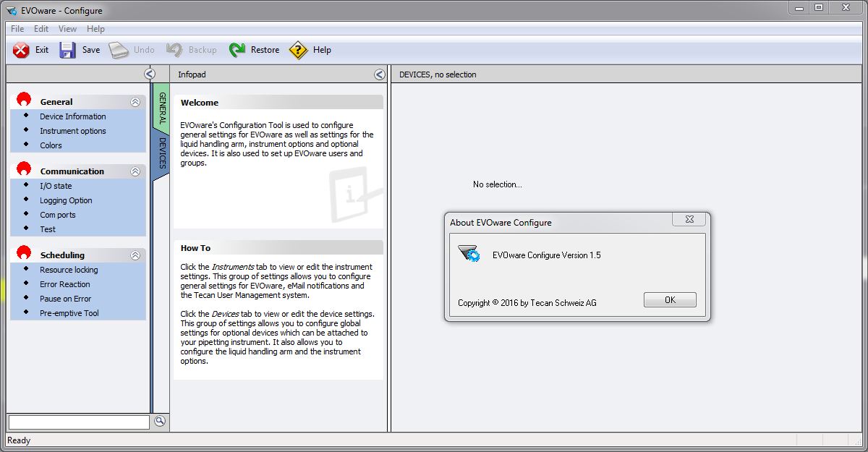Click the search input field
The image size is (868, 452).
coord(79,422)
